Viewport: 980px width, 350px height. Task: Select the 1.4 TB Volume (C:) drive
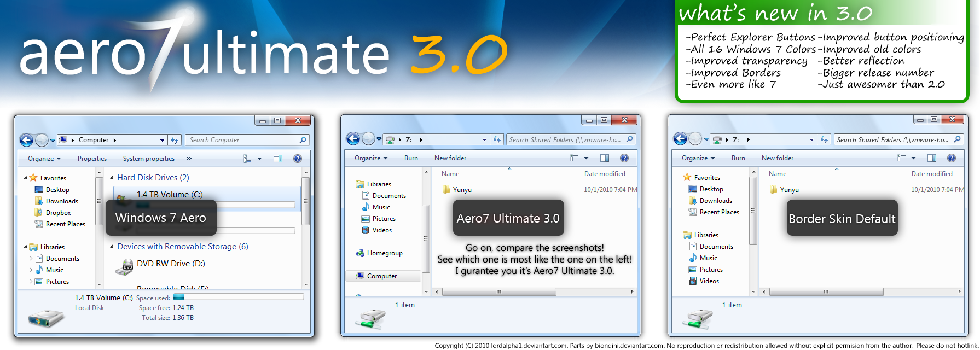pos(207,199)
